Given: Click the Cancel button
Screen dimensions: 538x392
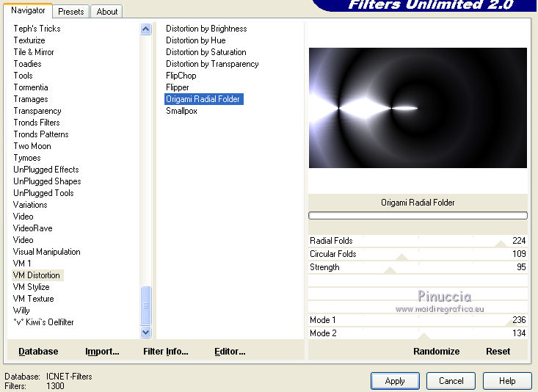Looking at the screenshot, I should [x=451, y=381].
